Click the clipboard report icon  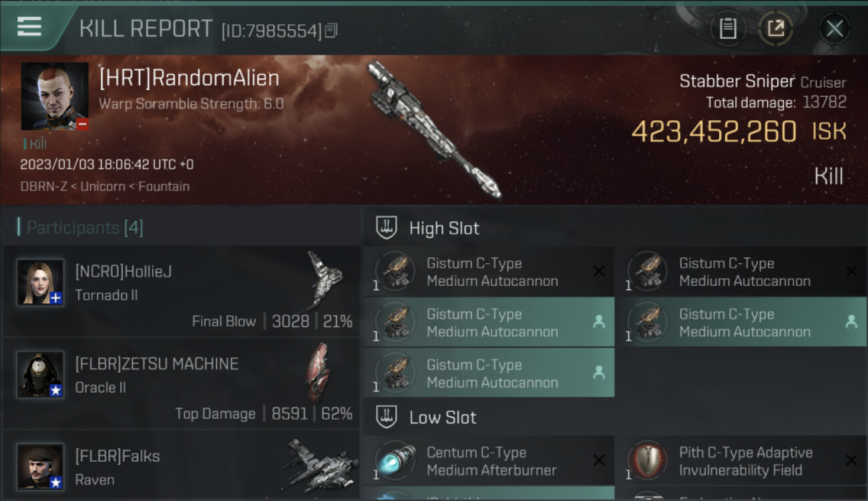[728, 28]
